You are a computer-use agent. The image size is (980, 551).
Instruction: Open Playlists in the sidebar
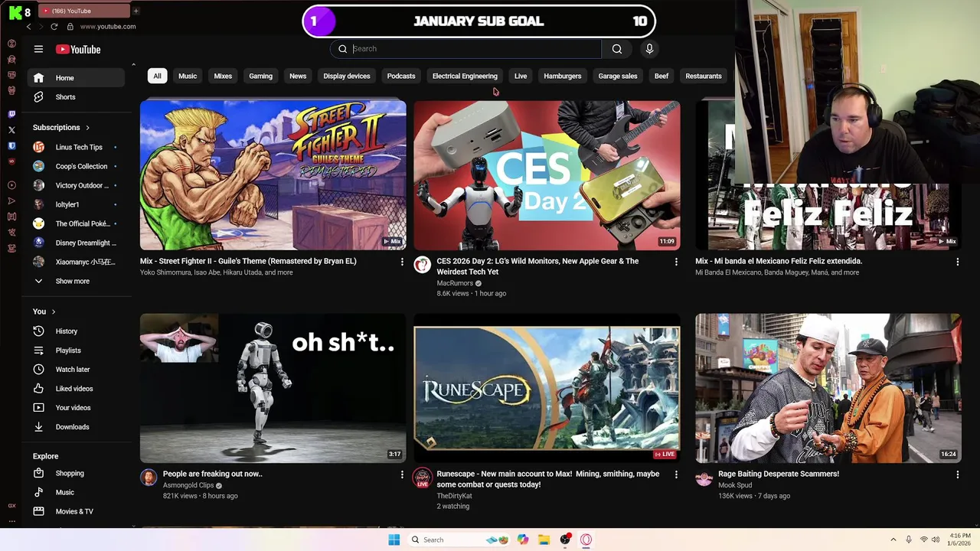click(x=76, y=350)
